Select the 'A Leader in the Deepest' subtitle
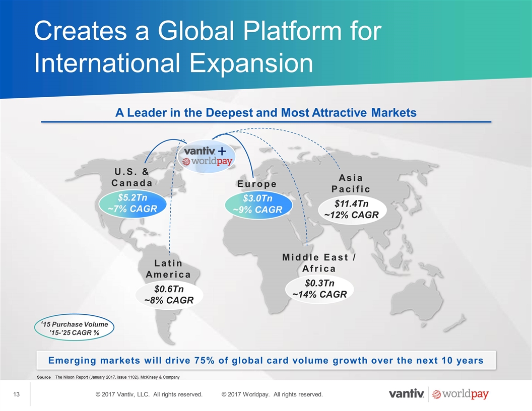532x411 pixels. (x=266, y=112)
